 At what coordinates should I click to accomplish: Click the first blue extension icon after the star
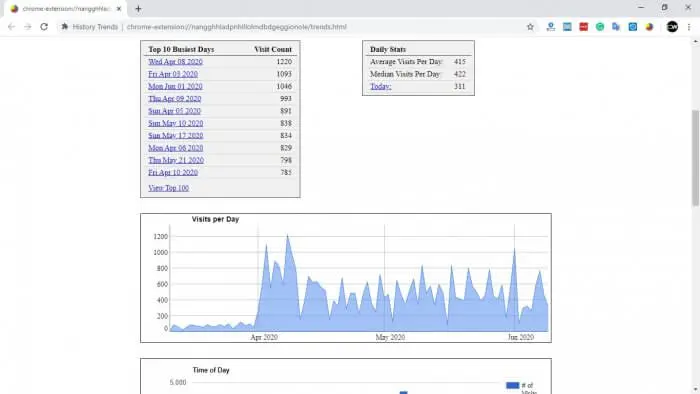[x=551, y=27]
